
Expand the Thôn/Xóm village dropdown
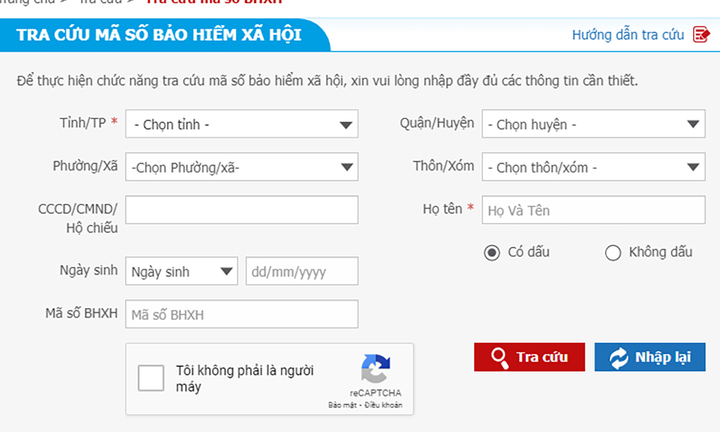click(593, 167)
